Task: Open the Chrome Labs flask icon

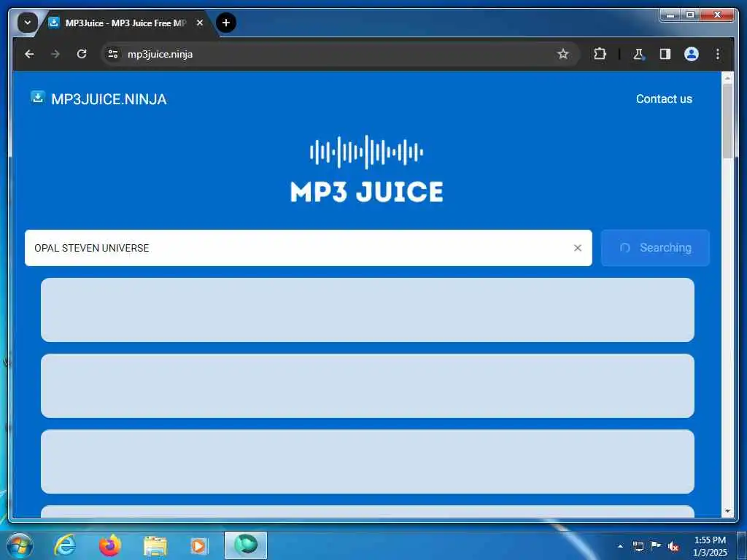Action: [638, 54]
